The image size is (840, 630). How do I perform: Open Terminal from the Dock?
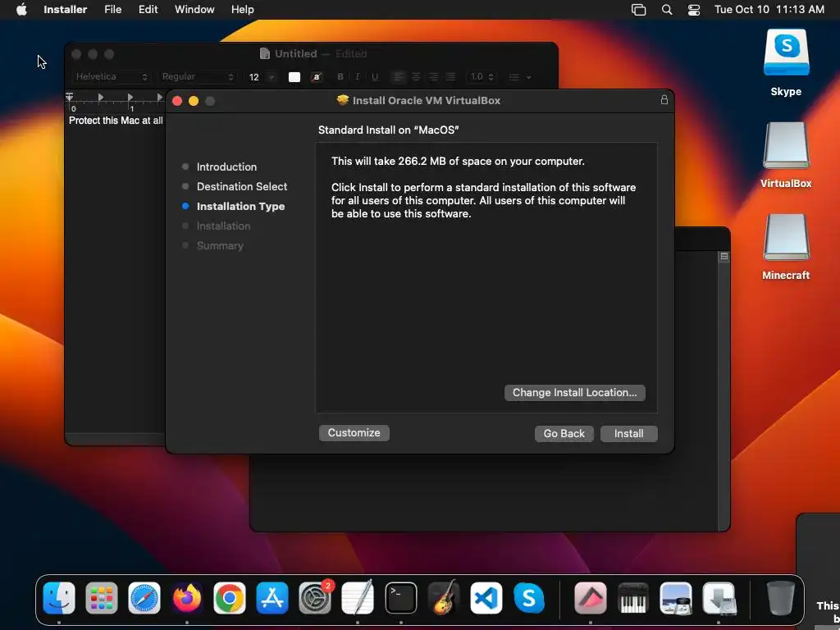[x=400, y=598]
